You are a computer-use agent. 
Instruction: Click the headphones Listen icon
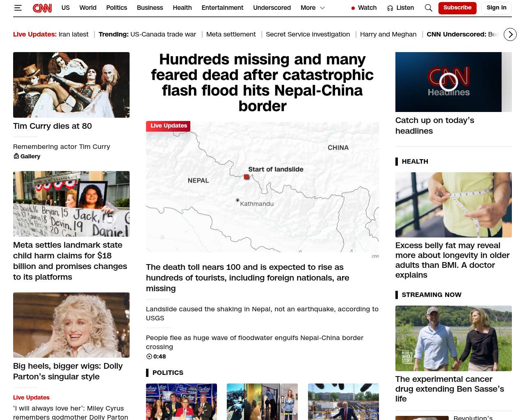[390, 8]
